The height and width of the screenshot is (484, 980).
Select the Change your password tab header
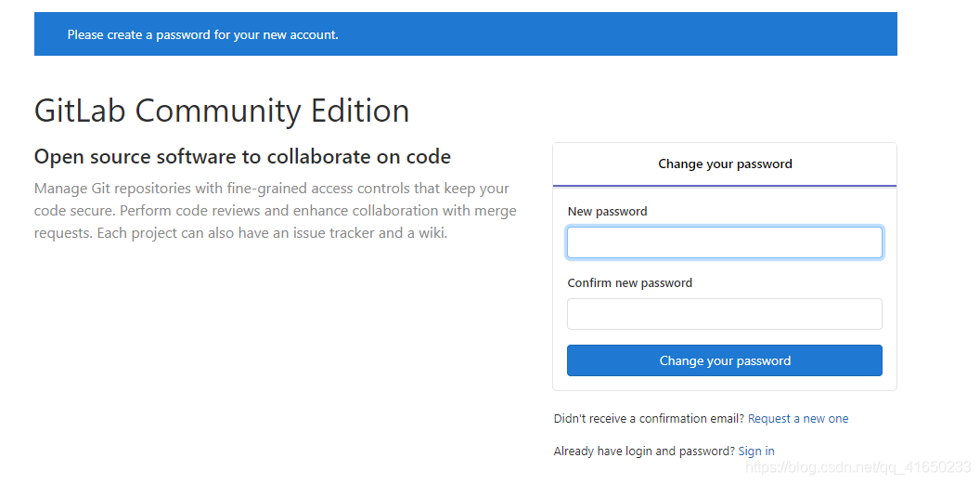coord(725,164)
